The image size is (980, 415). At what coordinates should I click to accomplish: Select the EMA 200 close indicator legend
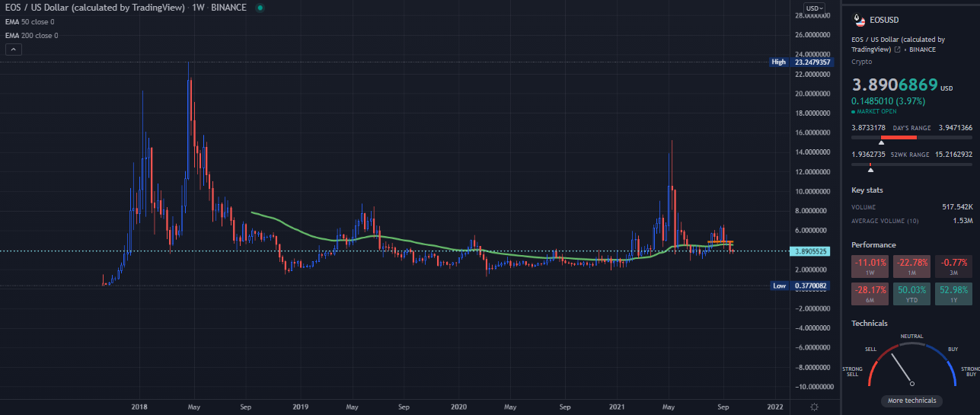31,36
